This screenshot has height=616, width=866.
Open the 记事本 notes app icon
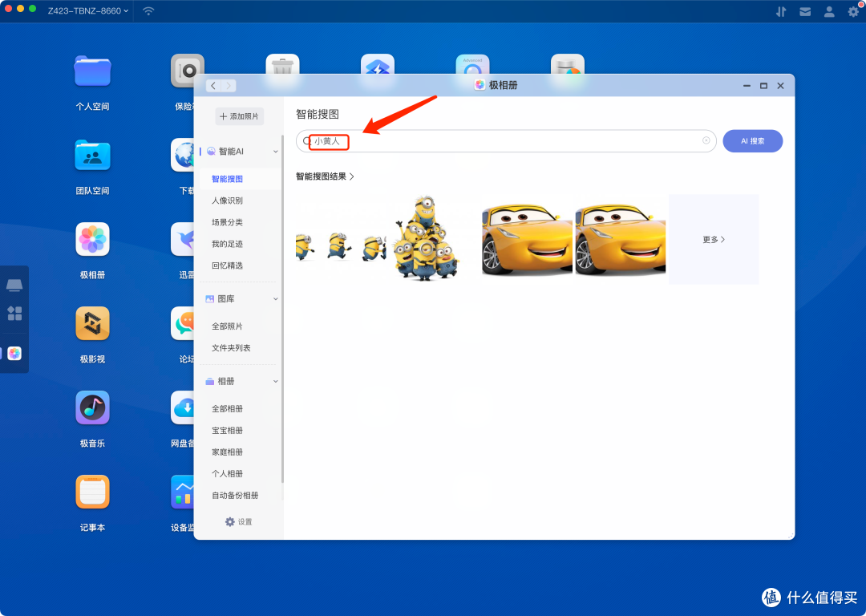pos(92,492)
